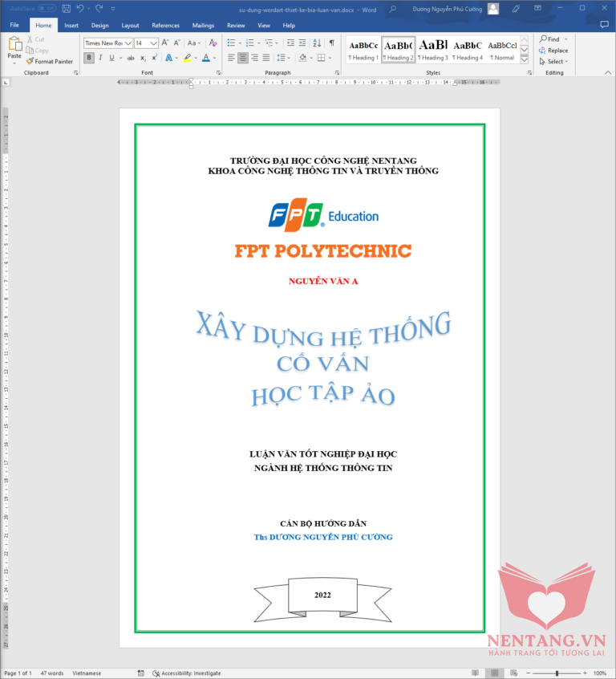Click the word count in status bar

click(x=52, y=673)
